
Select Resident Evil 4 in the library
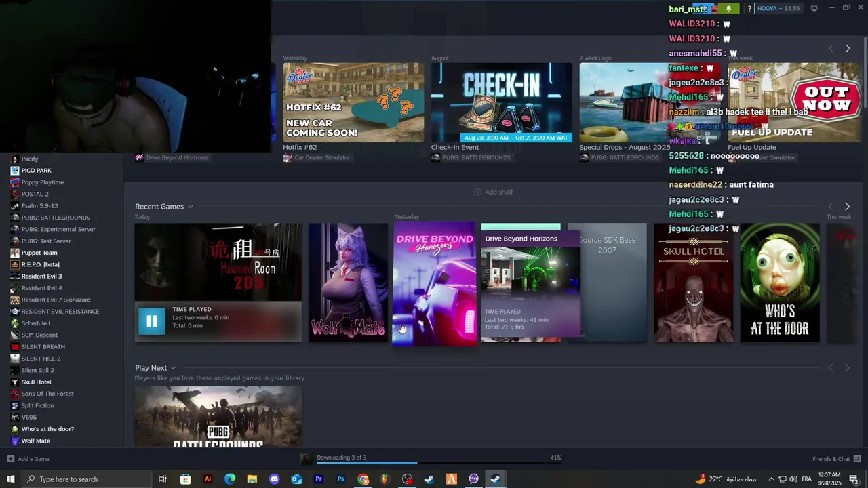click(x=41, y=288)
